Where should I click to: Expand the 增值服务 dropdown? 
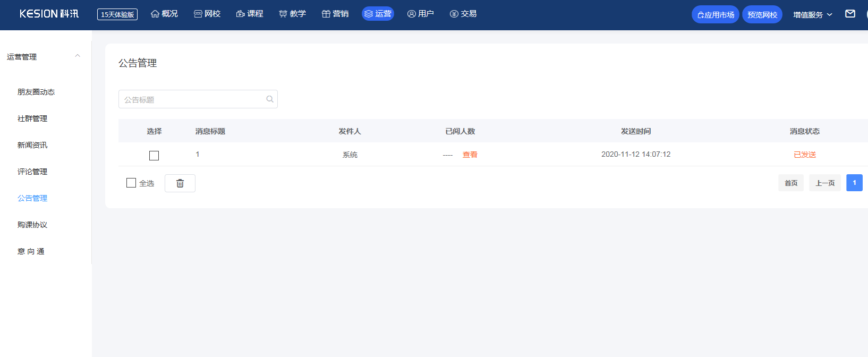(x=812, y=15)
